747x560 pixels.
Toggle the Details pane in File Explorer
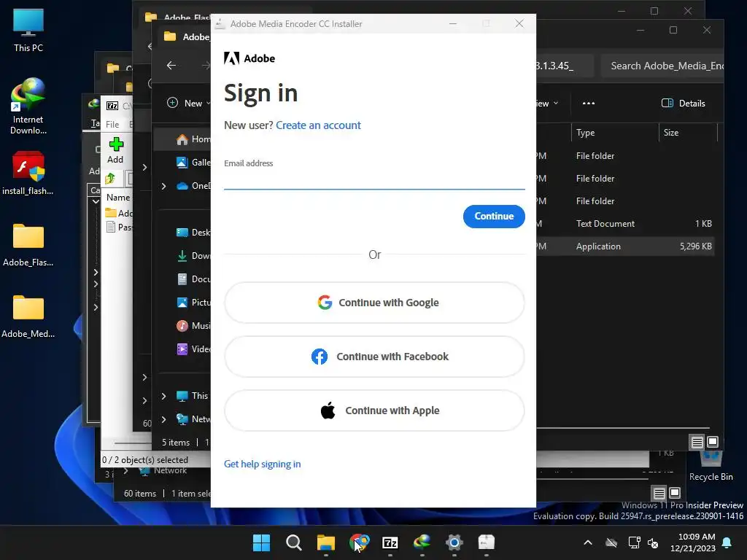point(683,103)
